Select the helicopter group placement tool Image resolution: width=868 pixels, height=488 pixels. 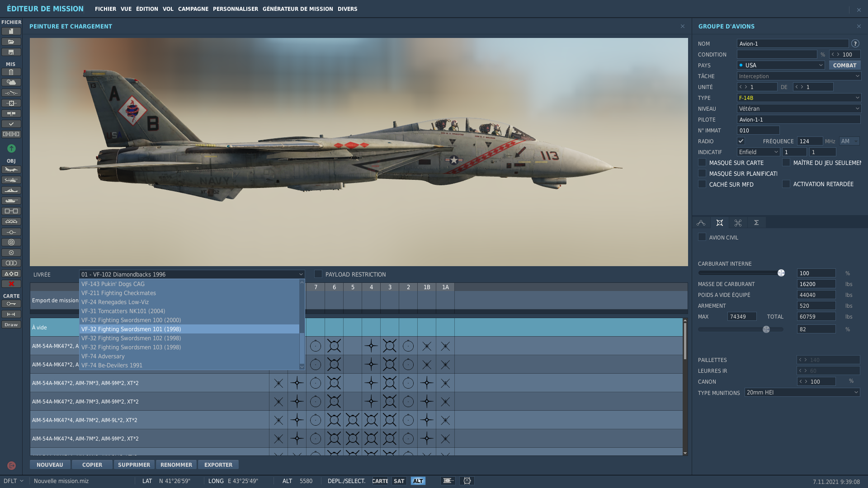click(x=11, y=180)
